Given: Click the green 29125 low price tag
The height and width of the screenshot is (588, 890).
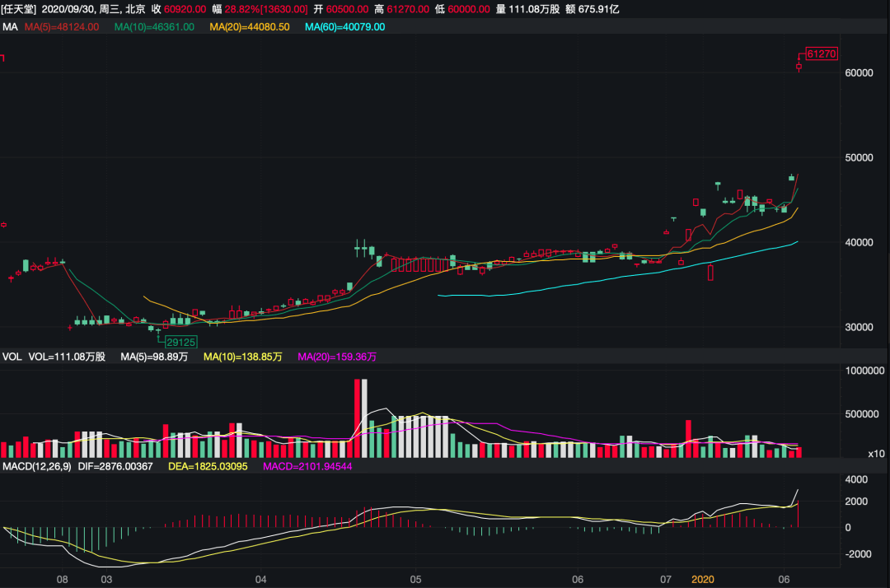Looking at the screenshot, I should 181,342.
